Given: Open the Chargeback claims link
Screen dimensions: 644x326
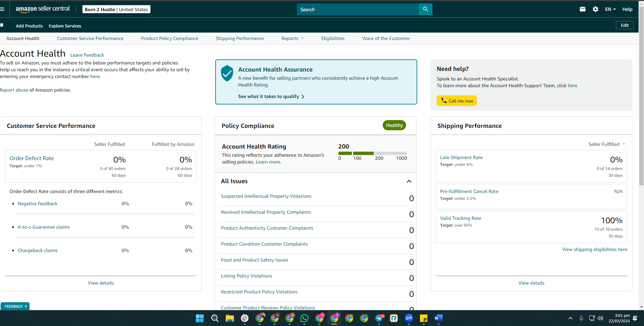Looking at the screenshot, I should pyautogui.click(x=38, y=250).
